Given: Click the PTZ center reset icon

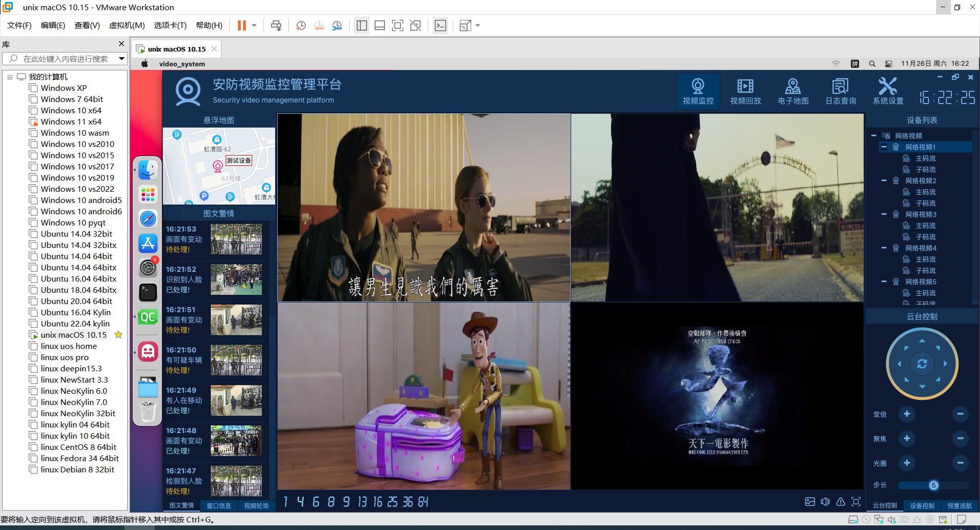Looking at the screenshot, I should tap(922, 364).
